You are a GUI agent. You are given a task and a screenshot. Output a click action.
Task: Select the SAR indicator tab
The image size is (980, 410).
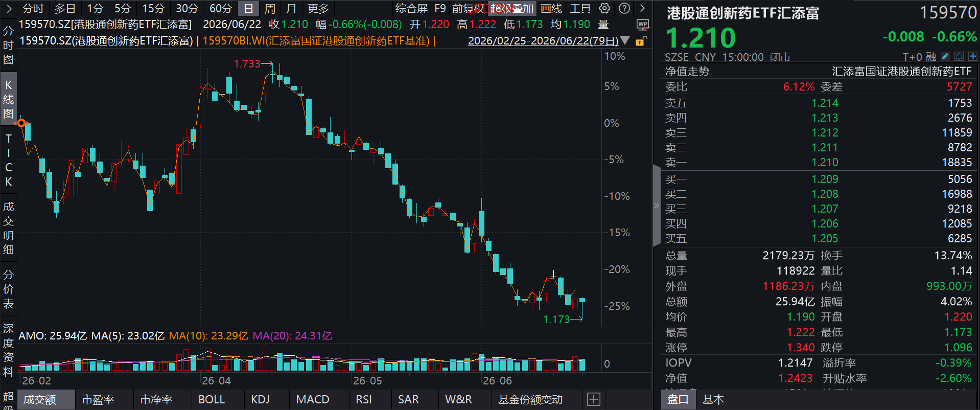(x=408, y=399)
